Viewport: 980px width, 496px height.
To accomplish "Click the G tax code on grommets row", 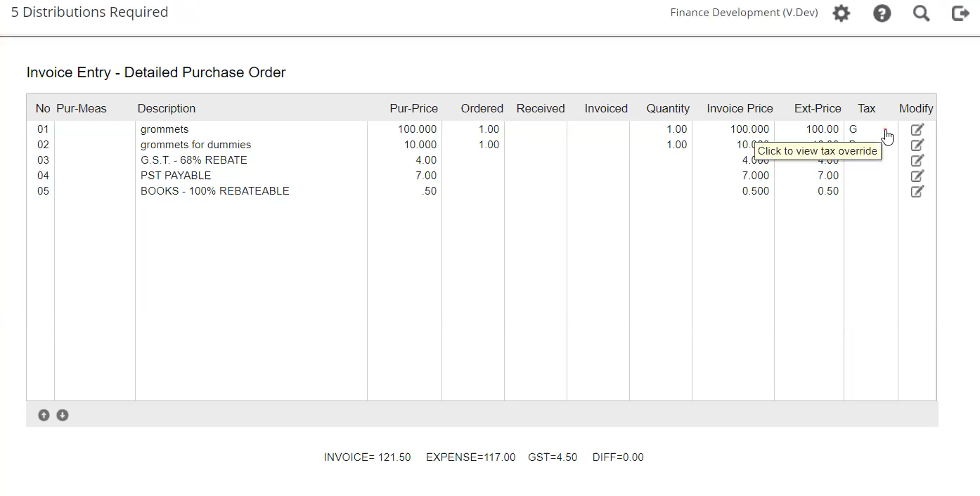I will 853,129.
